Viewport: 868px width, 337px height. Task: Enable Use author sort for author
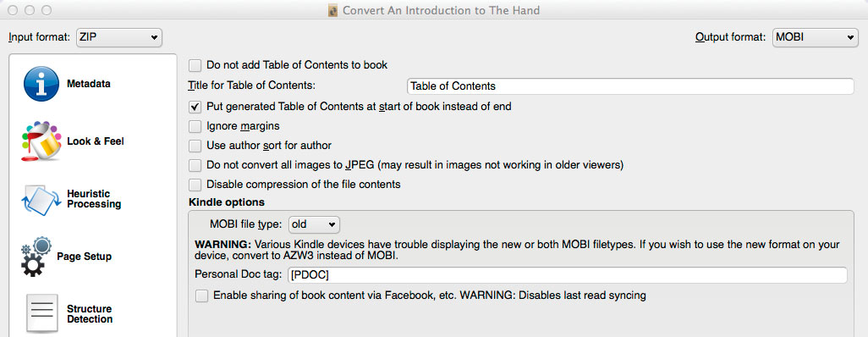coord(195,146)
